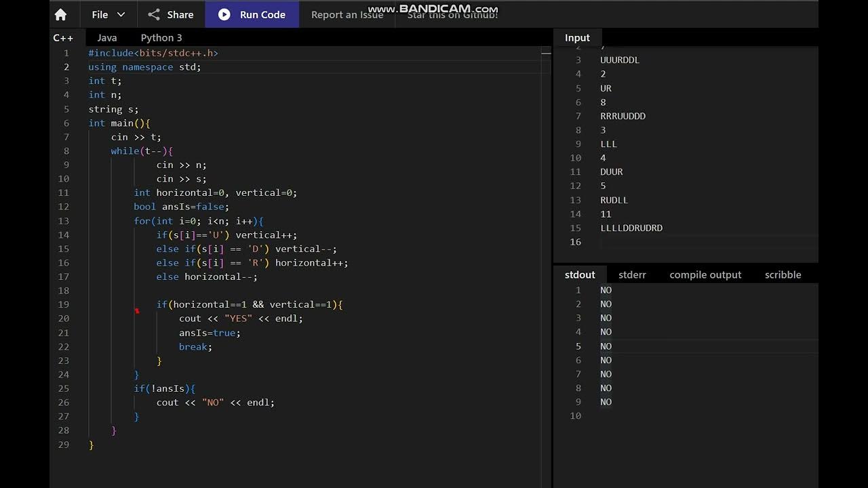Open the compile output tab
The height and width of the screenshot is (488, 868).
[x=705, y=274]
